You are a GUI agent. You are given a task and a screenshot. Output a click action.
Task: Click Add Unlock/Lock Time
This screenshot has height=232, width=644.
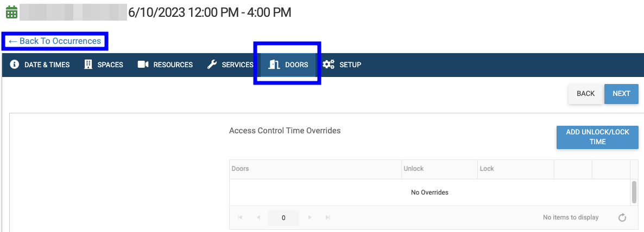(x=597, y=137)
